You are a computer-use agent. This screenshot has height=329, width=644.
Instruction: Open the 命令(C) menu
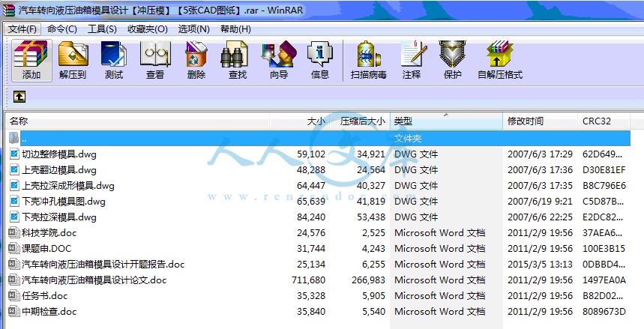62,29
